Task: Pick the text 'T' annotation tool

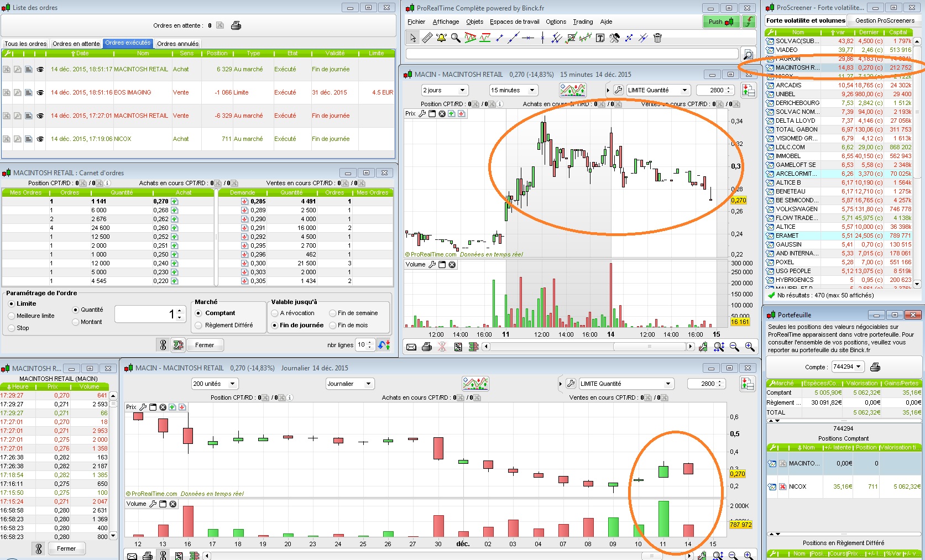Action: [x=600, y=38]
